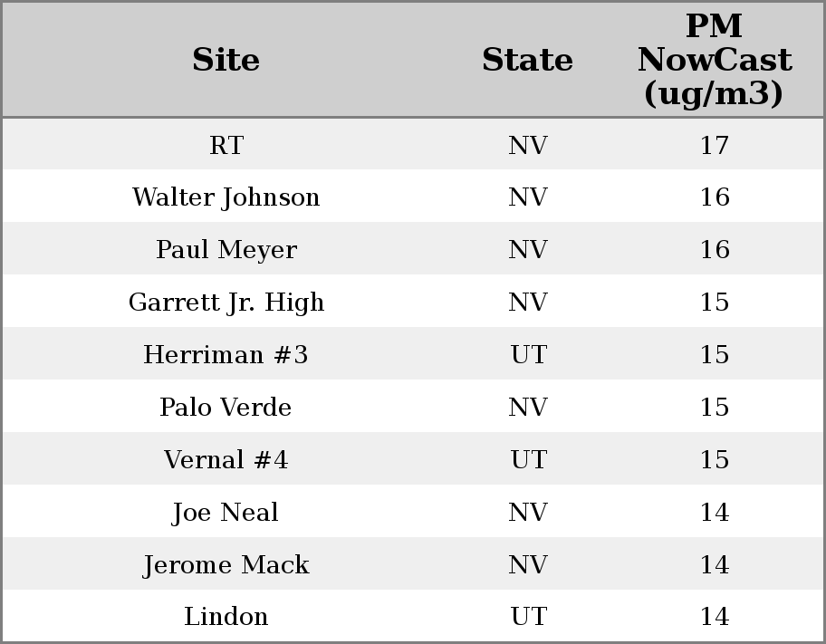This screenshot has width=826, height=644.
Task: Click PM value 14 in Joe Neal row
Action: [714, 513]
